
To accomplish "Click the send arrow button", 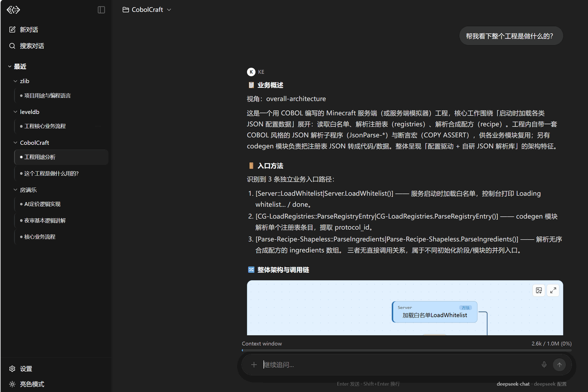I will coord(559,365).
